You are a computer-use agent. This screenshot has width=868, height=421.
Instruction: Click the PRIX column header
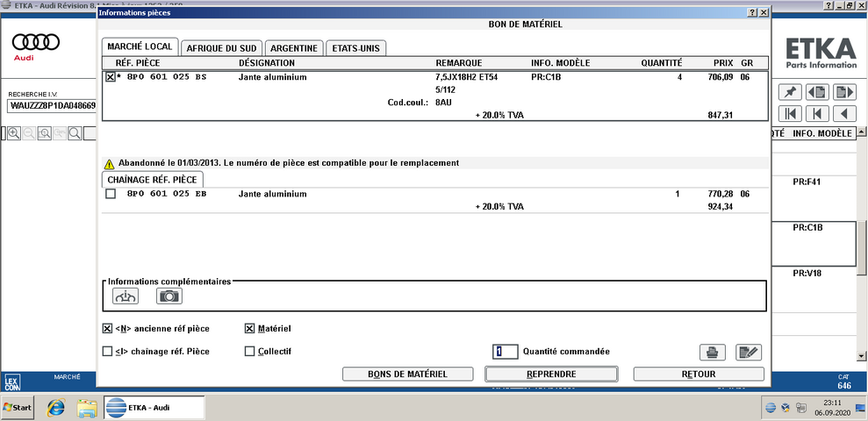723,63
